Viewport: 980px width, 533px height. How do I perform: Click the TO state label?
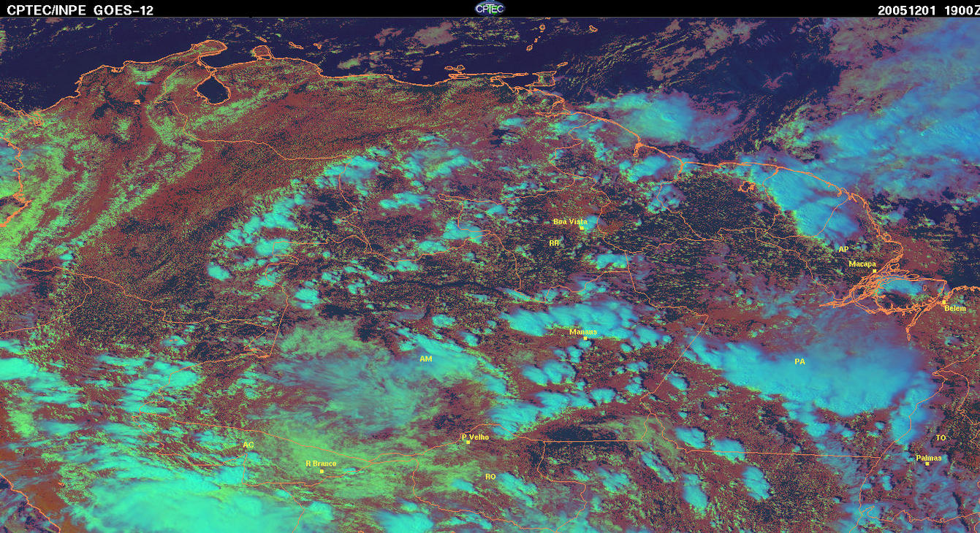tap(941, 437)
